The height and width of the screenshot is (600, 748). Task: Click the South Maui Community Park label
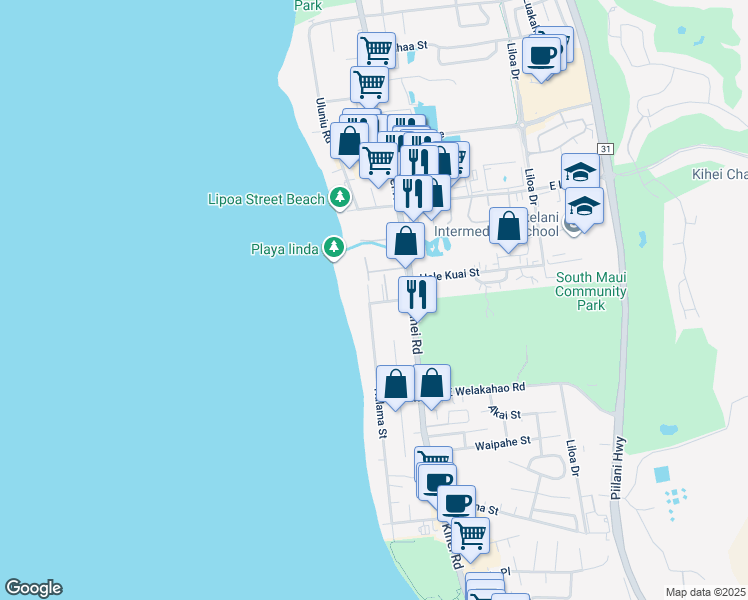pos(591,291)
